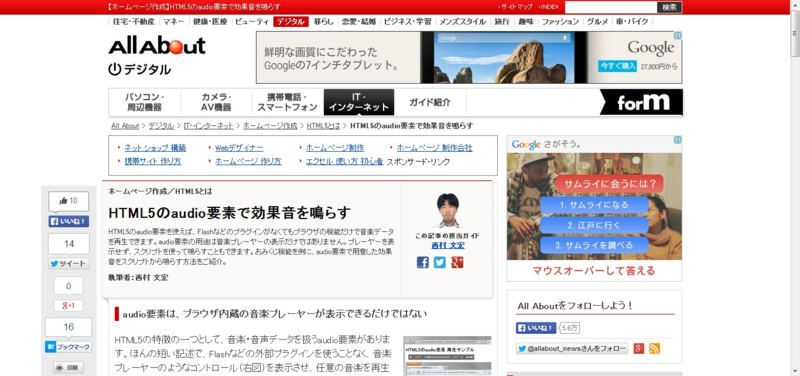
Task: Open sponsored link 携帯サイト 作り方
Action: tap(153, 161)
